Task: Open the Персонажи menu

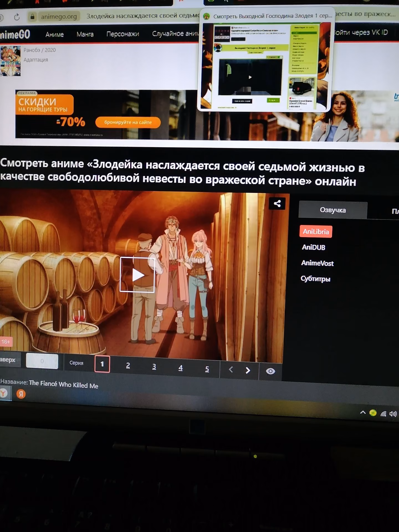Action: [x=123, y=34]
